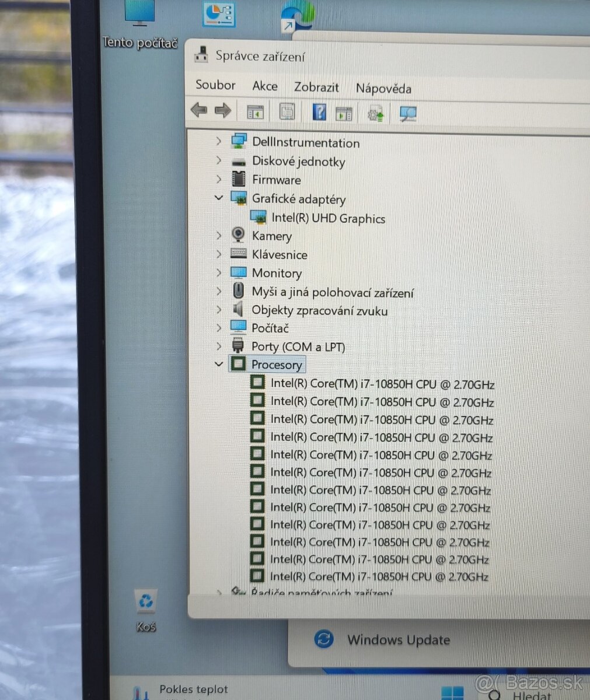The image size is (590, 700).
Task: Expand the Diskové jednotky node
Action: click(219, 160)
